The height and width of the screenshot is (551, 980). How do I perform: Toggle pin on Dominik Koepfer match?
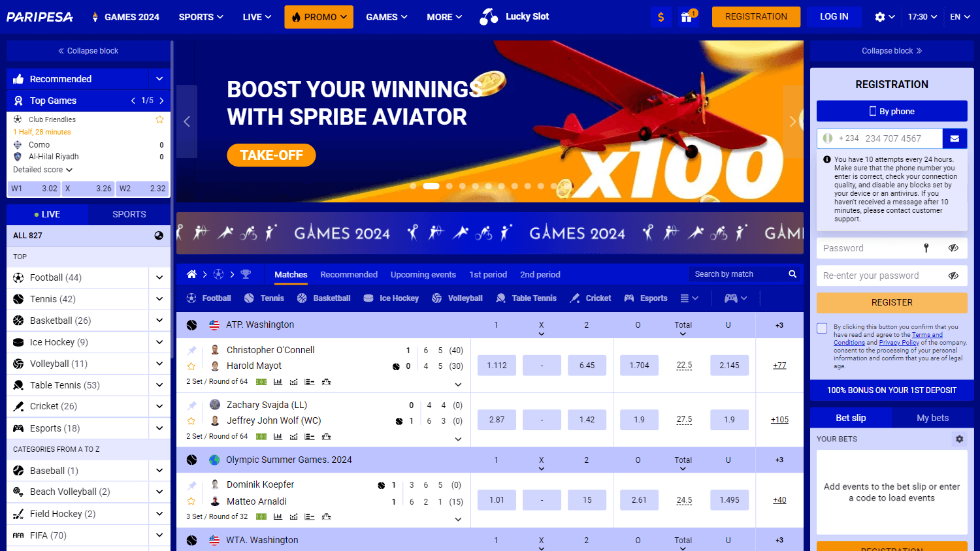pyautogui.click(x=191, y=486)
